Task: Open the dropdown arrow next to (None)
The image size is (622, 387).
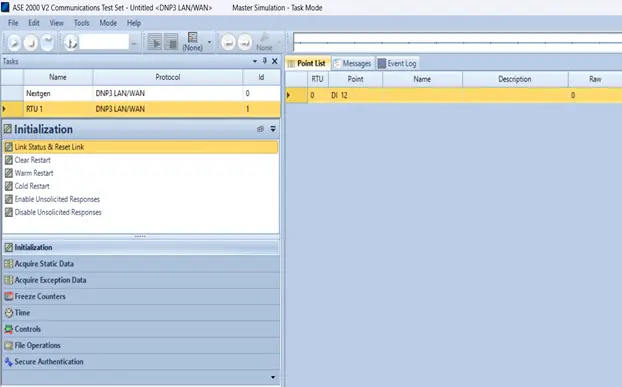Action: tap(209, 42)
